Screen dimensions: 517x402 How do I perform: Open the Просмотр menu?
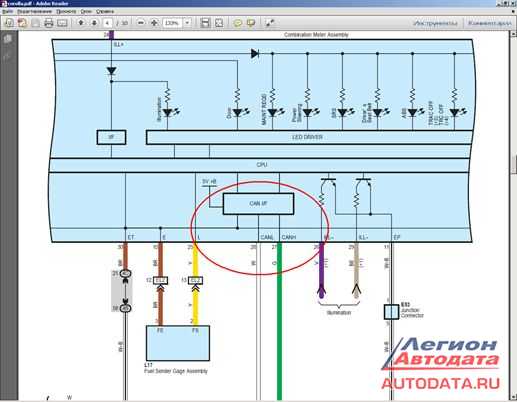[x=66, y=11]
